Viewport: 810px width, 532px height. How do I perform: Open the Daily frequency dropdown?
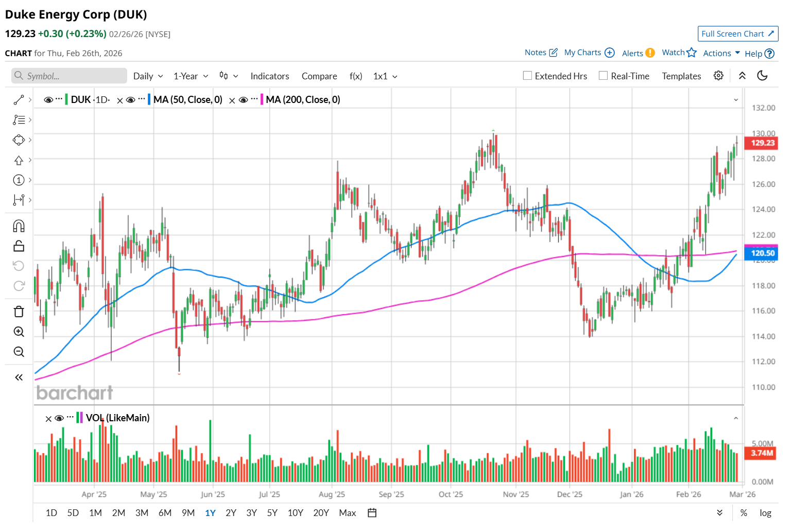point(148,76)
